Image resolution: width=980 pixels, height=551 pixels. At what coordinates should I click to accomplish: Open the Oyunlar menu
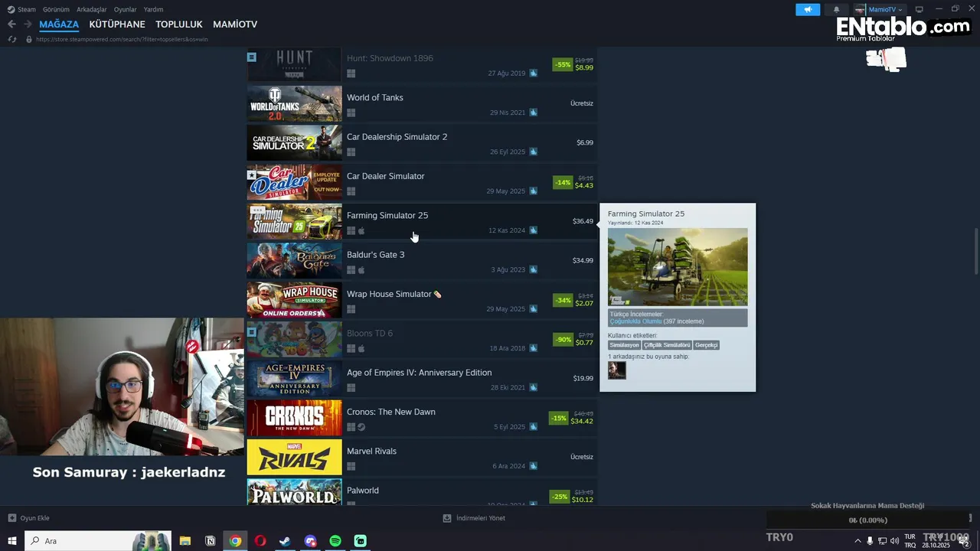(x=126, y=9)
